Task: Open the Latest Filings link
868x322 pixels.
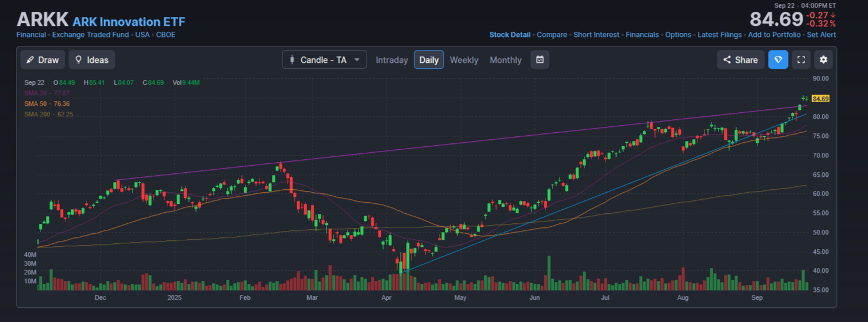Action: point(719,35)
